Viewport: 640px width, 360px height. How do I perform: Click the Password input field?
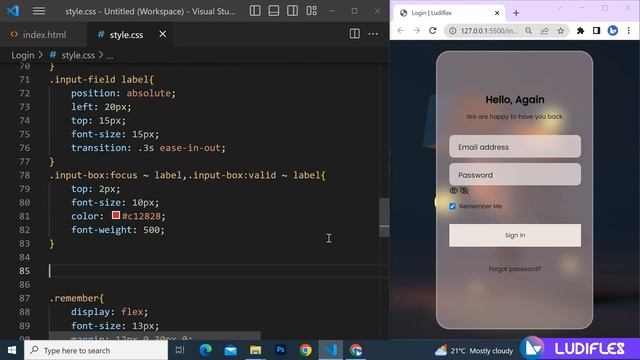[x=515, y=175]
